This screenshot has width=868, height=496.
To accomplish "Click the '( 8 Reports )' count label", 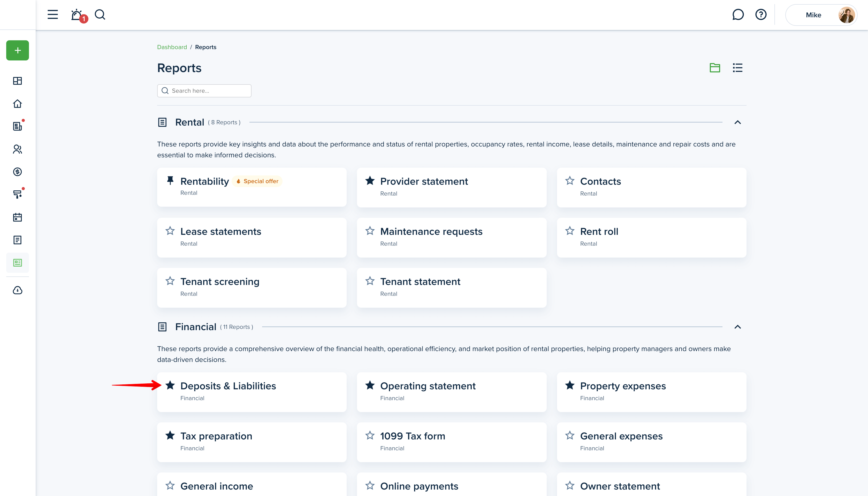I will click(224, 122).
